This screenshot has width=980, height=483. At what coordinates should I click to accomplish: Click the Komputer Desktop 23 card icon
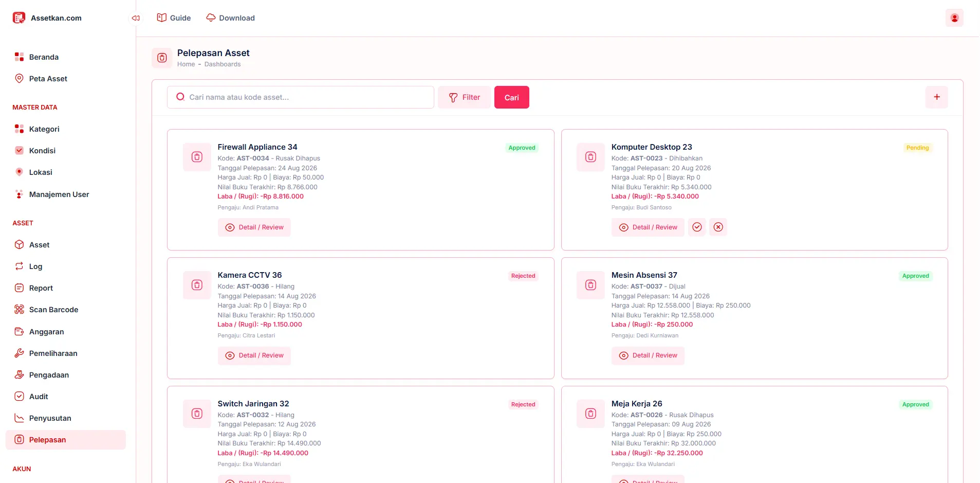(591, 157)
